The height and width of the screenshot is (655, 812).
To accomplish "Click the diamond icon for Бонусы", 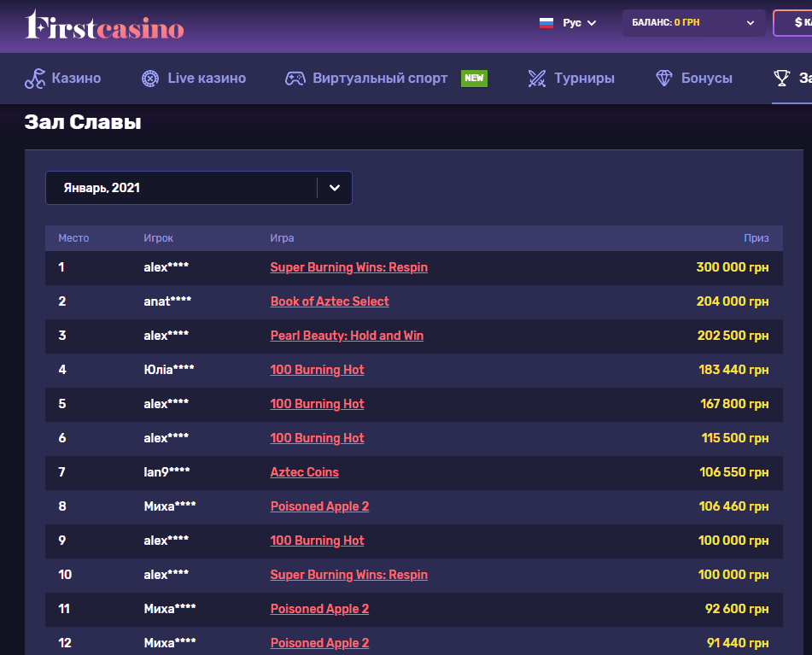I will tap(664, 79).
